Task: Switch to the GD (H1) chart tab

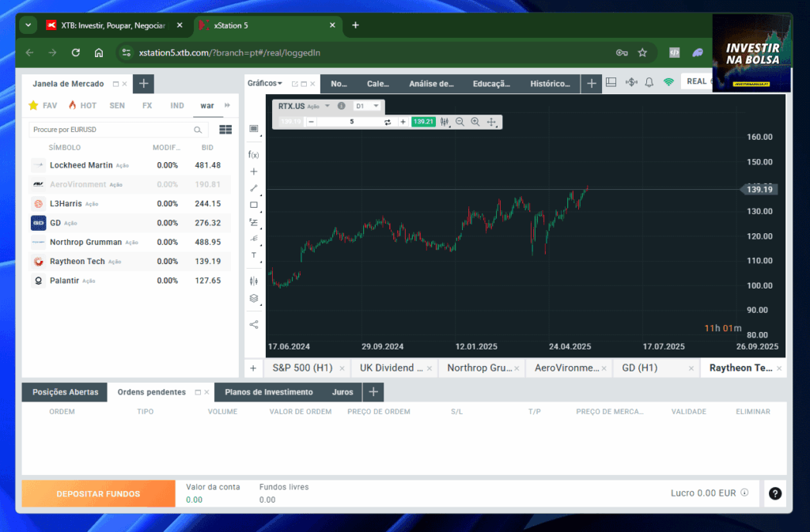Action: tap(639, 368)
